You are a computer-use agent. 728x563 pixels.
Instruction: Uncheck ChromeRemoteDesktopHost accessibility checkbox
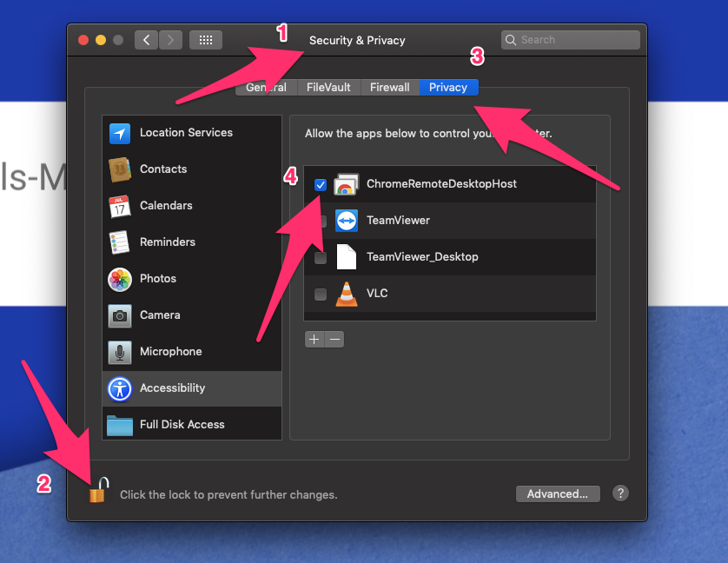tap(321, 184)
